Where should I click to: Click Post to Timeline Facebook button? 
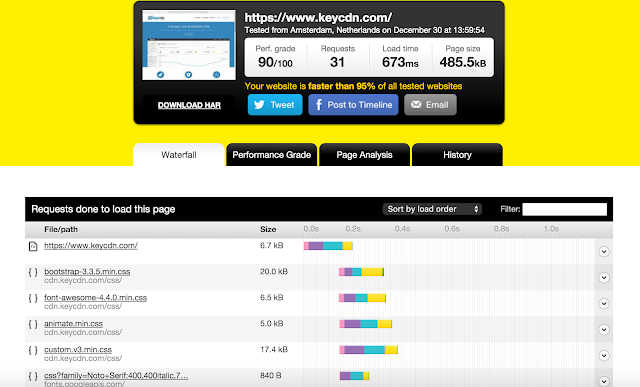(x=353, y=105)
